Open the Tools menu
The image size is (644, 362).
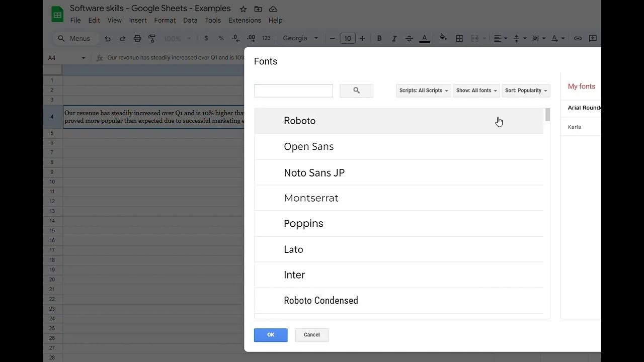click(213, 20)
